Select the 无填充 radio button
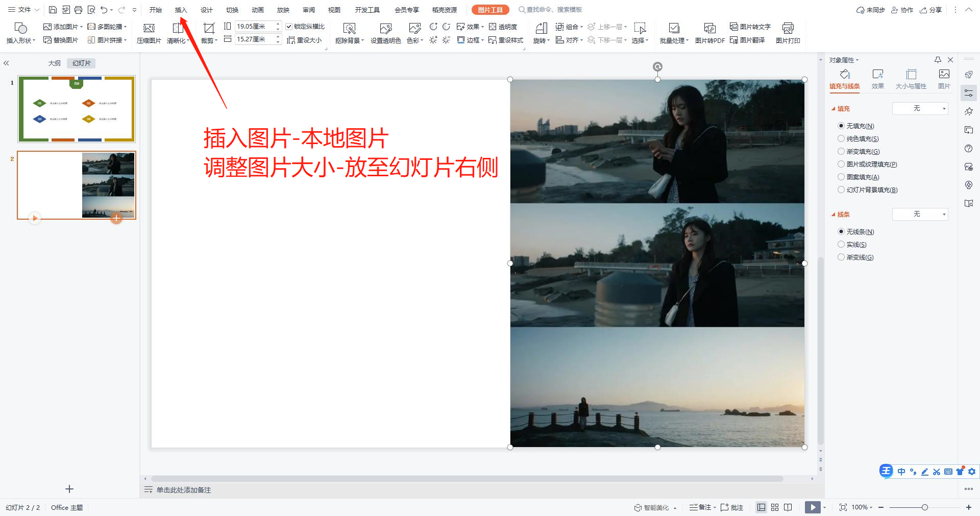 tap(841, 126)
